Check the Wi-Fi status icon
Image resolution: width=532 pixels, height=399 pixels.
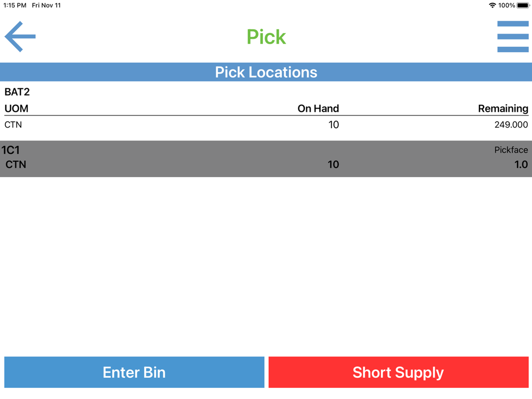pos(492,5)
